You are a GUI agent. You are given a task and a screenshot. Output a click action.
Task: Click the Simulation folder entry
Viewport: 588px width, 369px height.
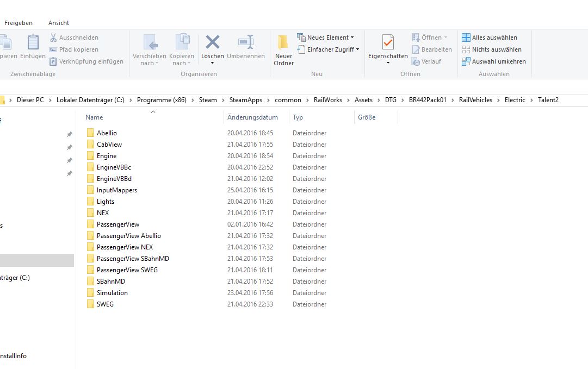click(x=112, y=293)
